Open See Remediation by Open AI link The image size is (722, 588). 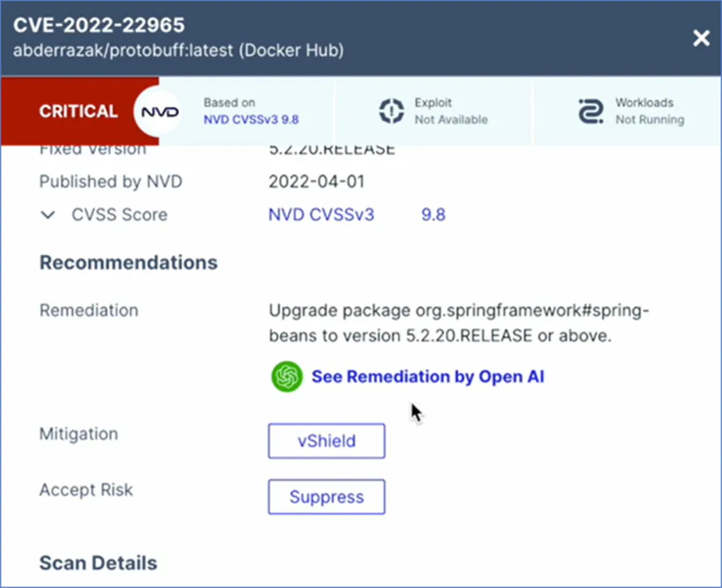(428, 377)
